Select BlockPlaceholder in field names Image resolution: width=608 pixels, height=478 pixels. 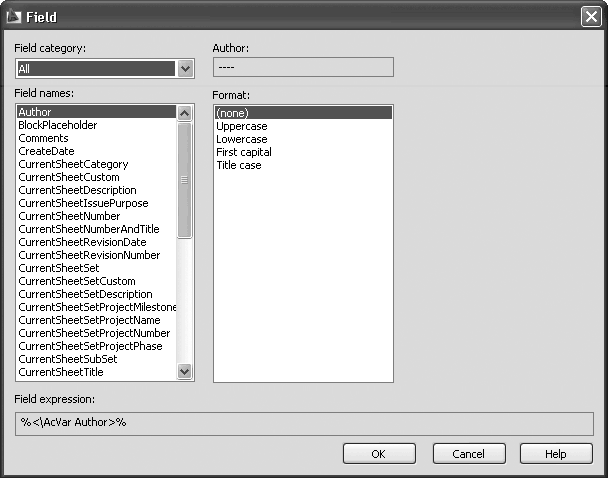(x=58, y=125)
